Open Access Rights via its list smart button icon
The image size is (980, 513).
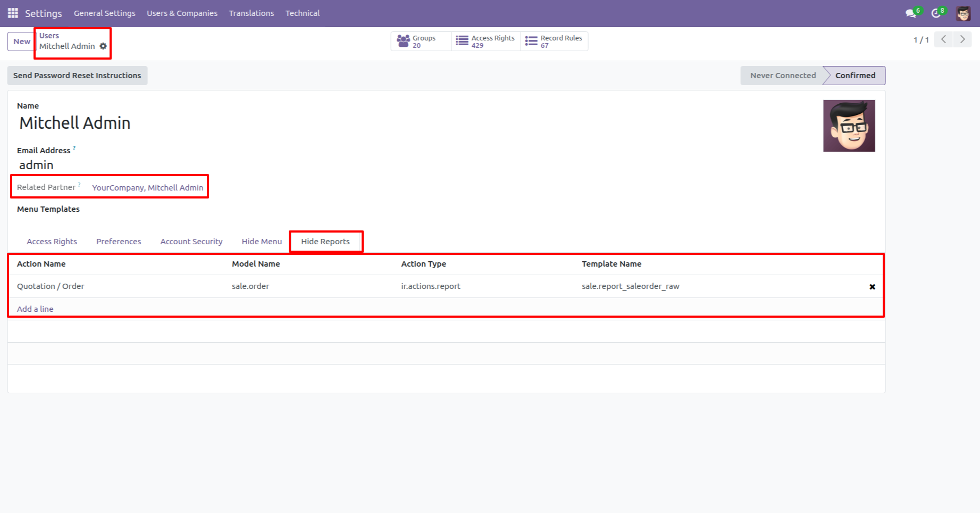tap(462, 41)
